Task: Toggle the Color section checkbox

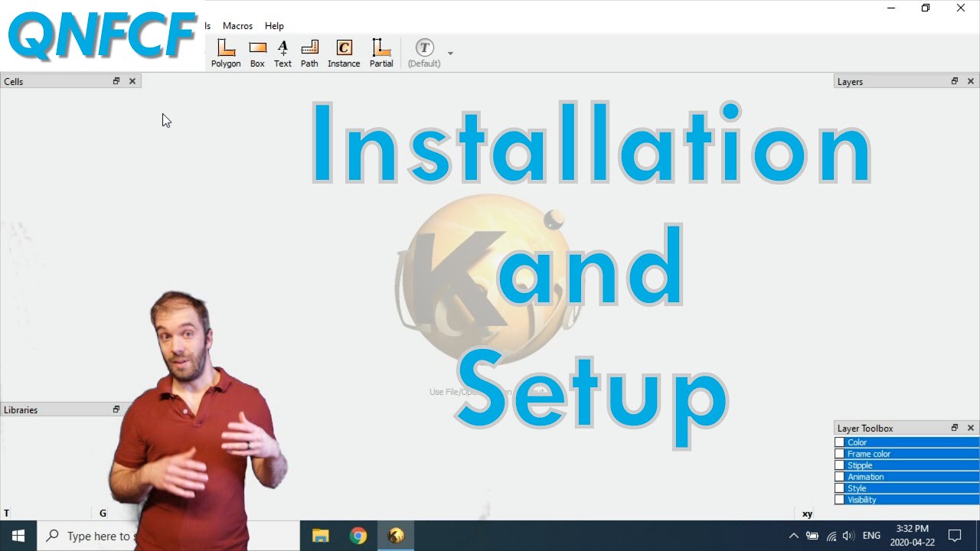Action: (x=840, y=442)
